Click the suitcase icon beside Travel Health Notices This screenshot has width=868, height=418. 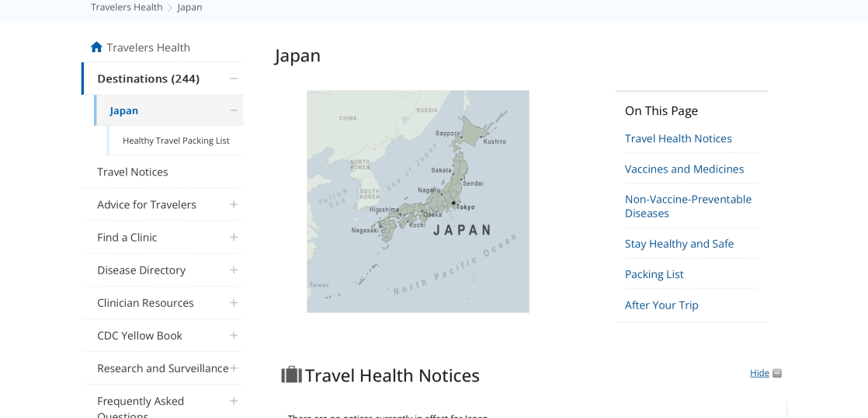pyautogui.click(x=291, y=374)
